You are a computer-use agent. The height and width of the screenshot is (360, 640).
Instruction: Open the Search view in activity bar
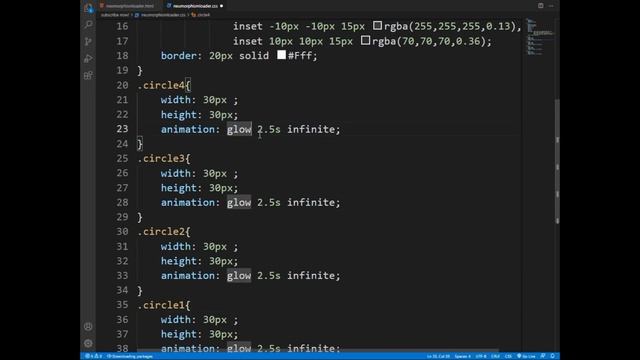tap(88, 24)
